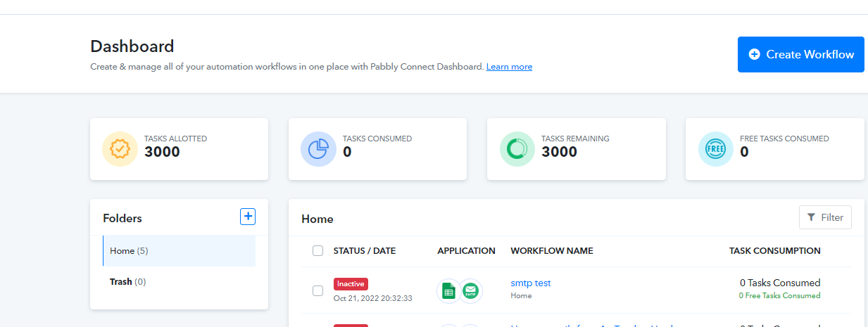Viewport: 868px width, 327px height.
Task: Tick the select-all checkbox in table header
Action: [317, 251]
